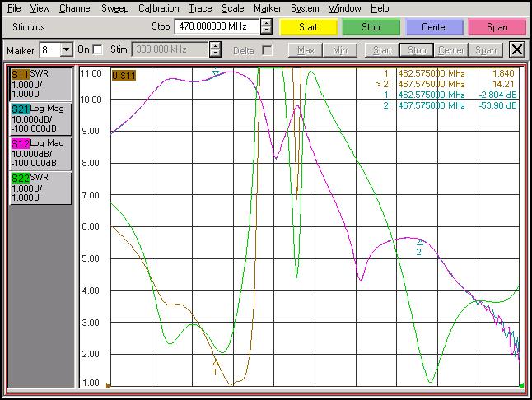Click the marker toolbar Center button

click(x=451, y=50)
